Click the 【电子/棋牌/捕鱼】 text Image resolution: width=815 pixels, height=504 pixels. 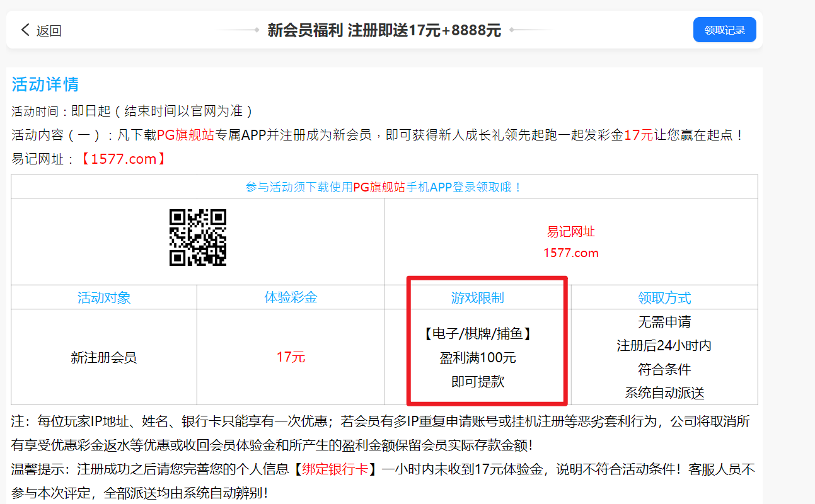point(477,334)
